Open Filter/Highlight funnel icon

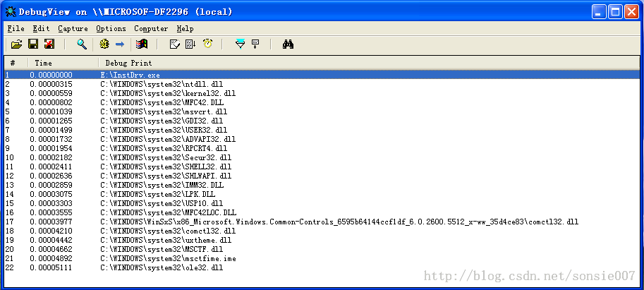coord(240,44)
